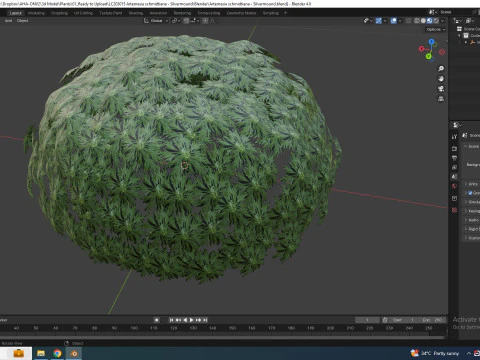Jump to the next keyframe
This screenshot has height=360, width=480.
pyautogui.click(x=198, y=320)
